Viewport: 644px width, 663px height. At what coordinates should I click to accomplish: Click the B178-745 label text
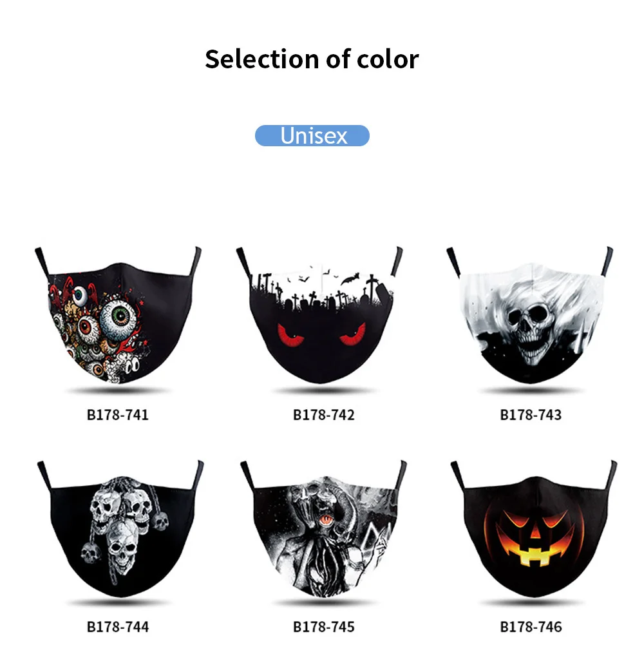324,627
